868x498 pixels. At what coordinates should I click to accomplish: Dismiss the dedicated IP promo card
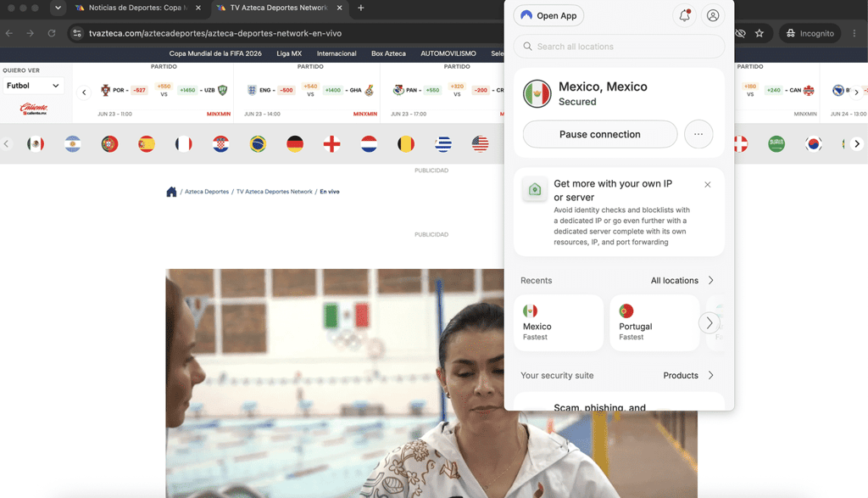708,184
